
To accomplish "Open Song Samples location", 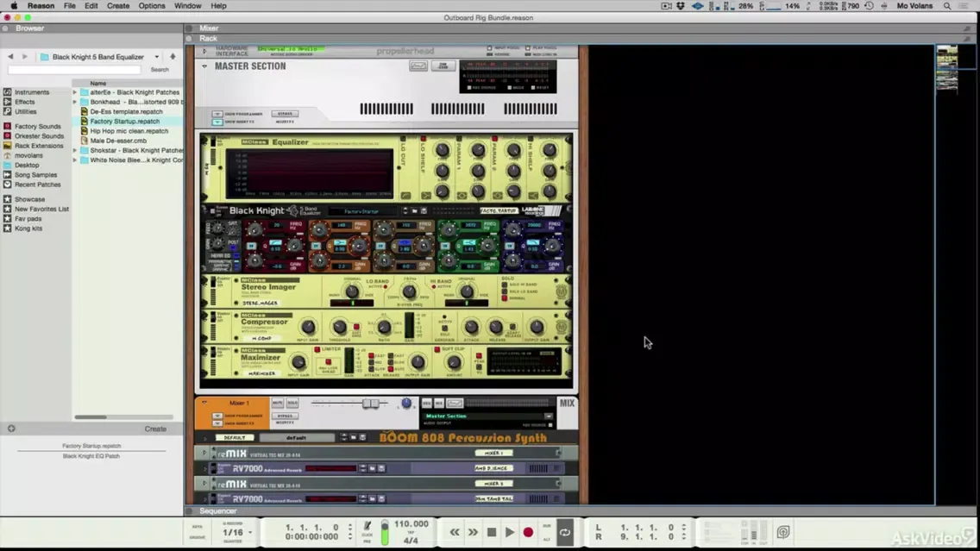I will coord(35,175).
